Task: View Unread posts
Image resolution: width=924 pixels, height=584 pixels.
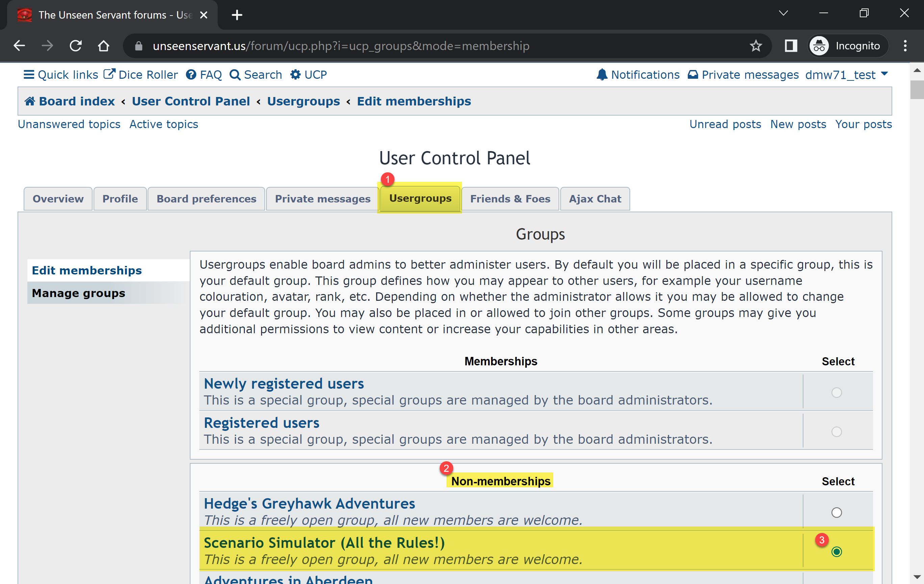Action: point(725,124)
